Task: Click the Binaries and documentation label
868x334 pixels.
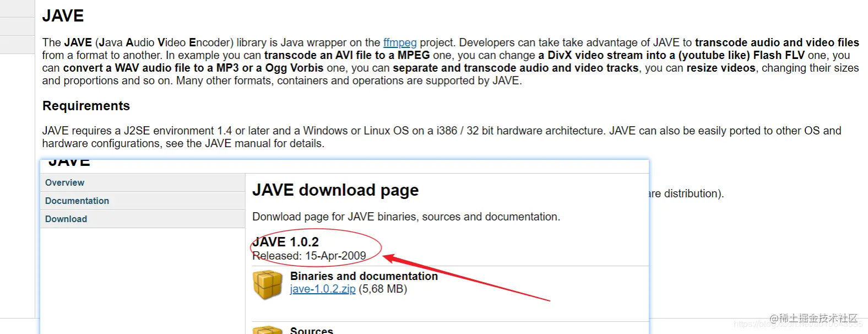Action: point(364,276)
